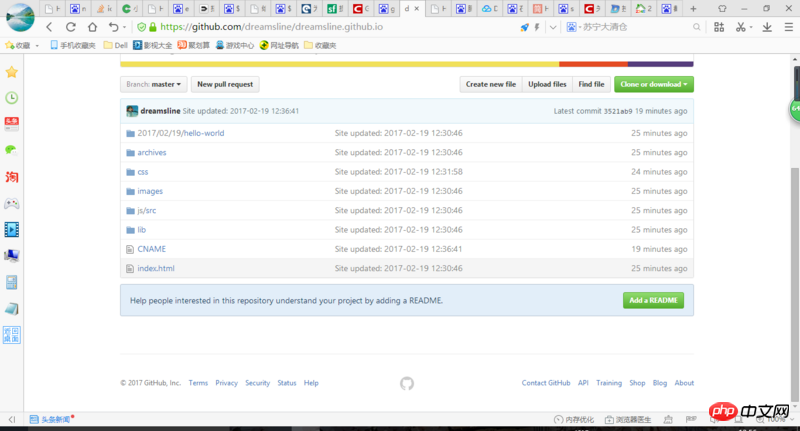Screen dimensions: 800x431
Task: Open the video film icon in sidebar
Action: tap(11, 230)
